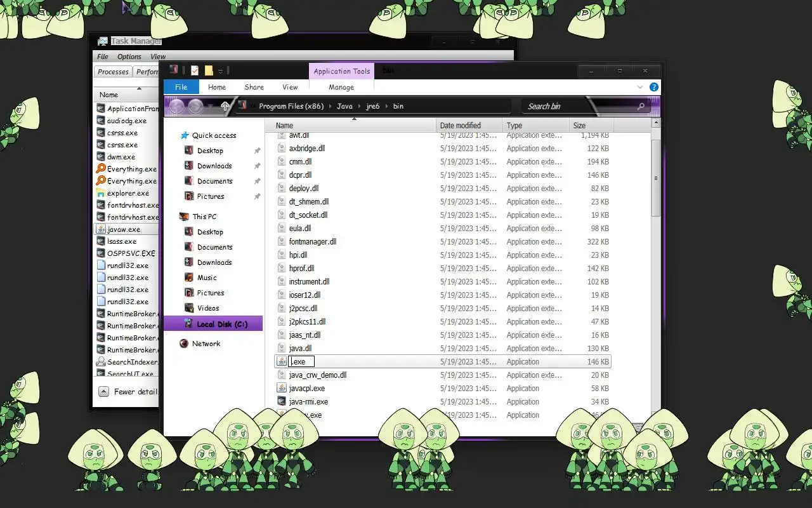This screenshot has width=812, height=508.
Task: Sort files by the Type column header
Action: (x=536, y=125)
